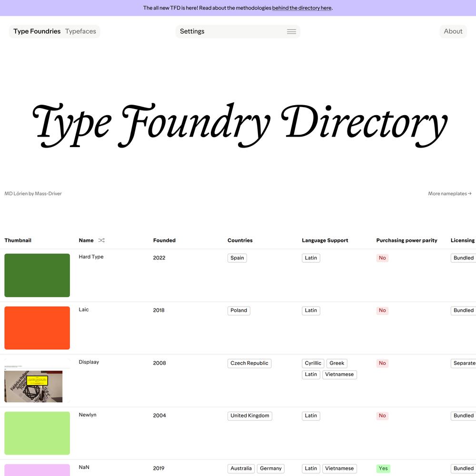Open the Hard Type green thumbnail
476x476 pixels.
(x=37, y=275)
